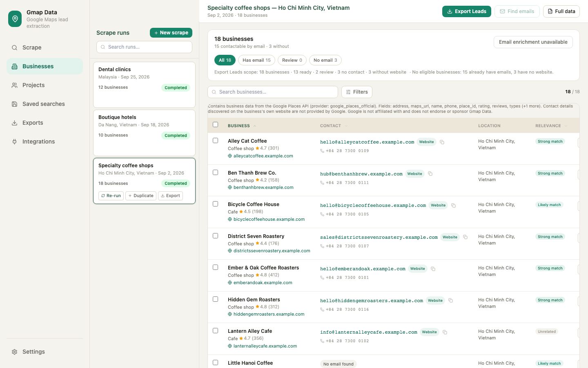Copy the Bicycle Coffee House email
The height and width of the screenshot is (368, 588).
click(453, 205)
